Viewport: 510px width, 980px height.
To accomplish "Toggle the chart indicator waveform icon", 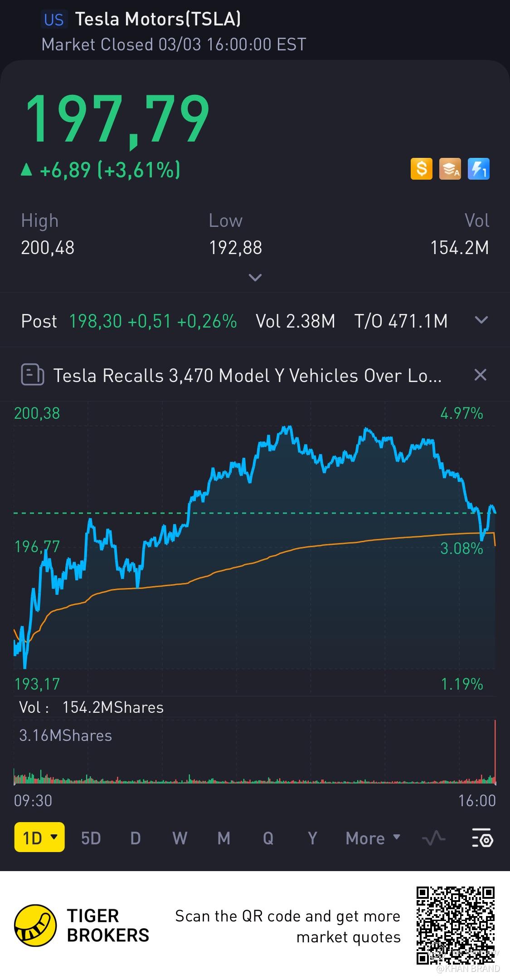I will pos(434,838).
